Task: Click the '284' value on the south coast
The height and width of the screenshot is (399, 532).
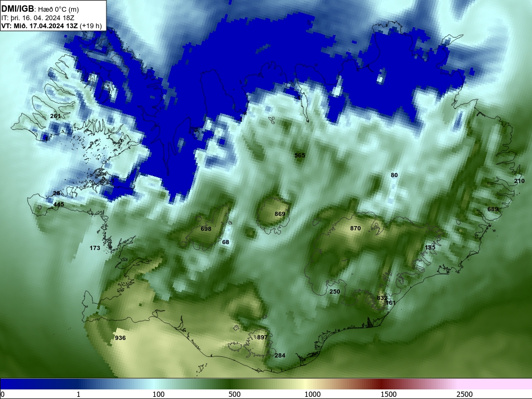Action: point(280,355)
